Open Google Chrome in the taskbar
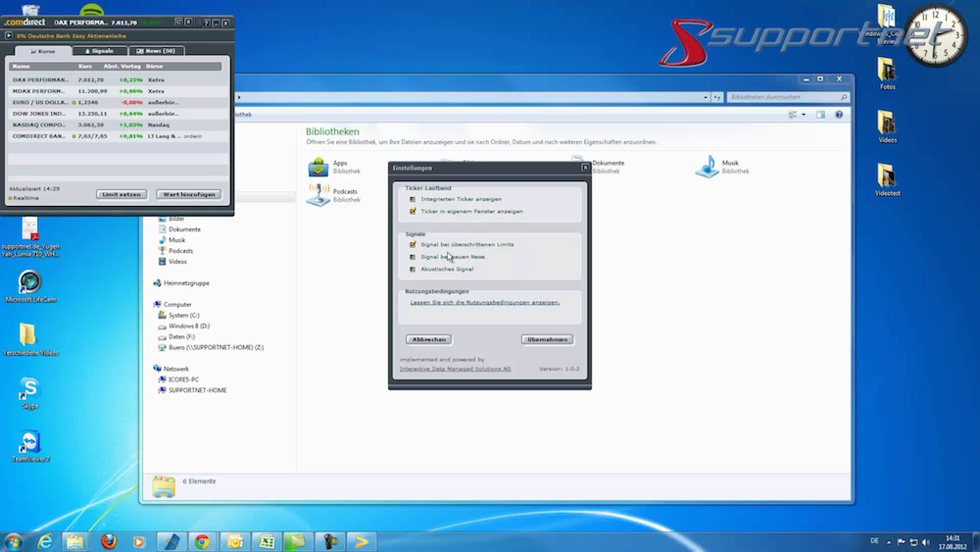 (x=202, y=541)
